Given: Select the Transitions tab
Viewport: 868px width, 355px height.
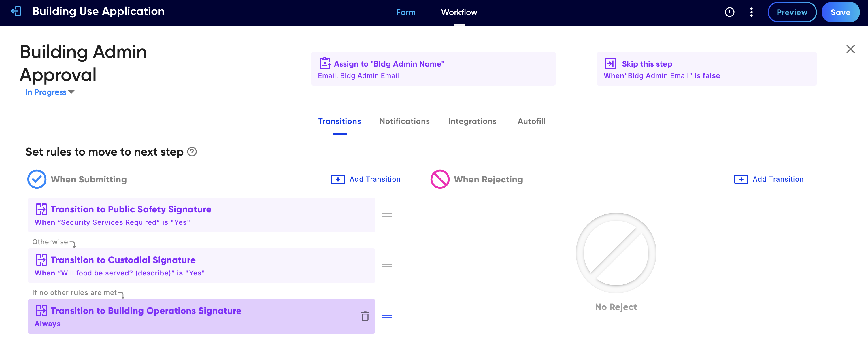Looking at the screenshot, I should pyautogui.click(x=339, y=121).
